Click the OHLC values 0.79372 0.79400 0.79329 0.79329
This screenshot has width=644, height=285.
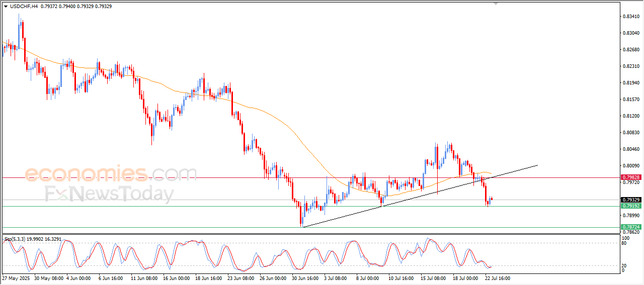(x=76, y=6)
